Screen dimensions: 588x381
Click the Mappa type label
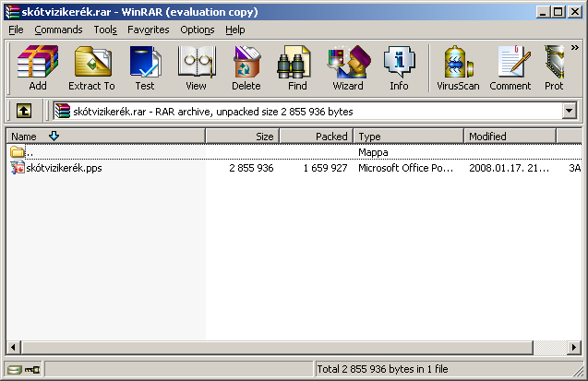tap(373, 152)
